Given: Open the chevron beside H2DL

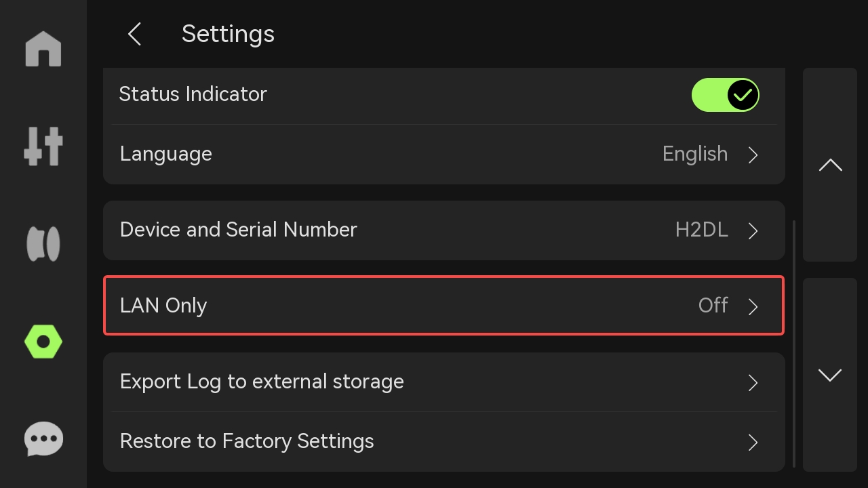Looking at the screenshot, I should (753, 230).
